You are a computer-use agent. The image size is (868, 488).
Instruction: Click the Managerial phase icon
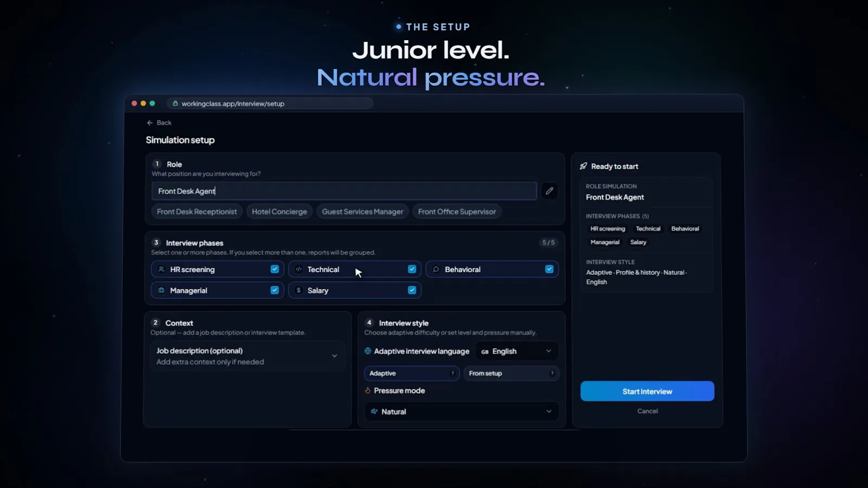click(x=161, y=290)
